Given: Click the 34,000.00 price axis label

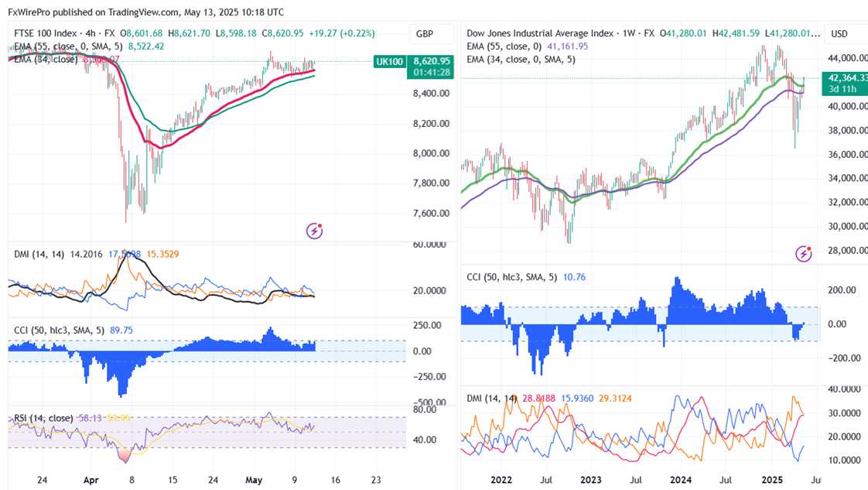Looking at the screenshot, I should point(848,178).
